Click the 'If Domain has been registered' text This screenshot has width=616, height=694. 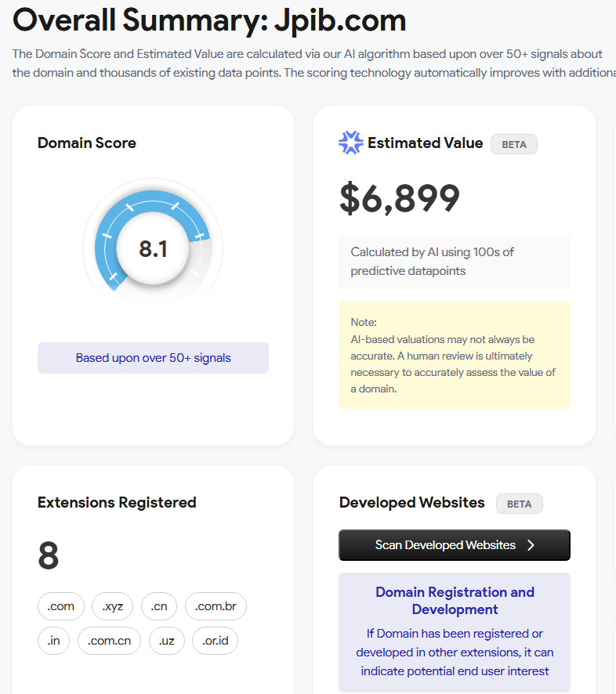[x=455, y=652]
